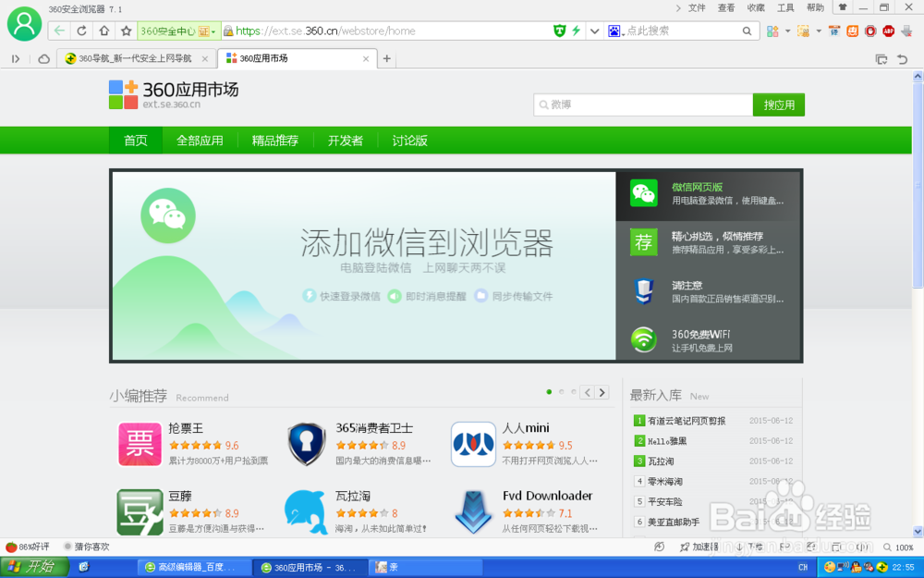Open the 人人mini app icon
The image size is (924, 578).
pos(473,445)
